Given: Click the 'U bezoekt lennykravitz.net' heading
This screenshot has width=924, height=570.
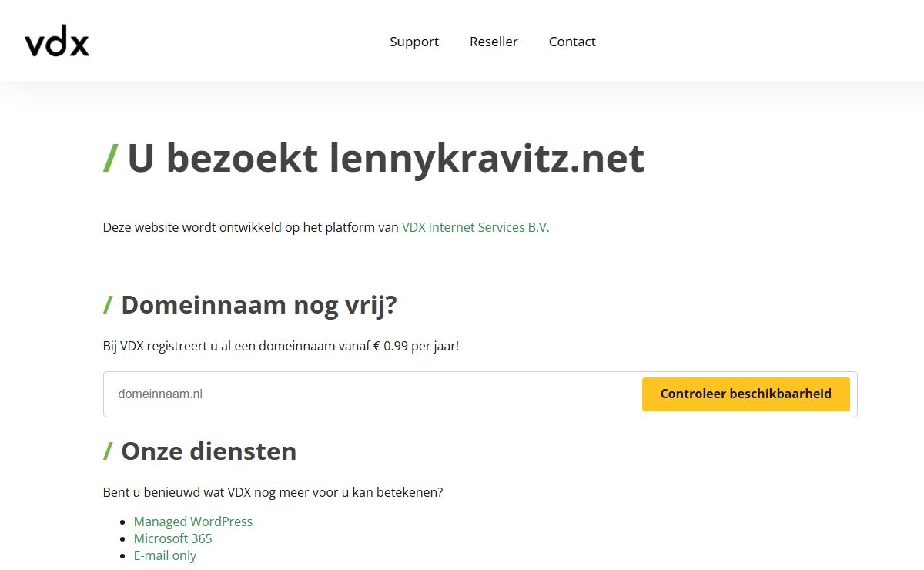Looking at the screenshot, I should [x=374, y=159].
